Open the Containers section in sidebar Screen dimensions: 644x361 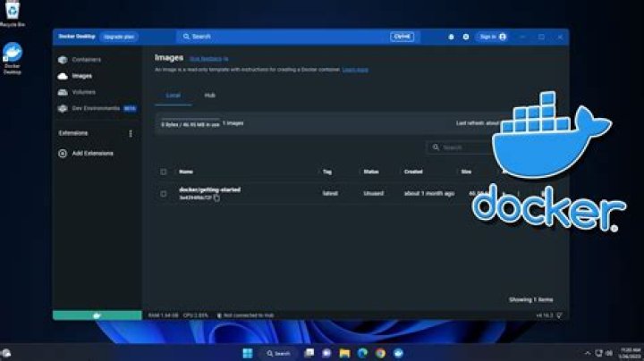click(85, 60)
